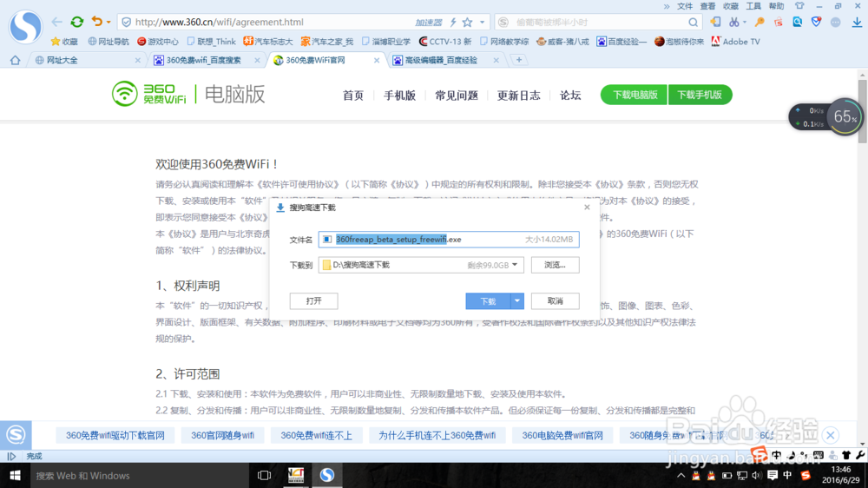Click the green 下载电脑版 button

(x=635, y=95)
